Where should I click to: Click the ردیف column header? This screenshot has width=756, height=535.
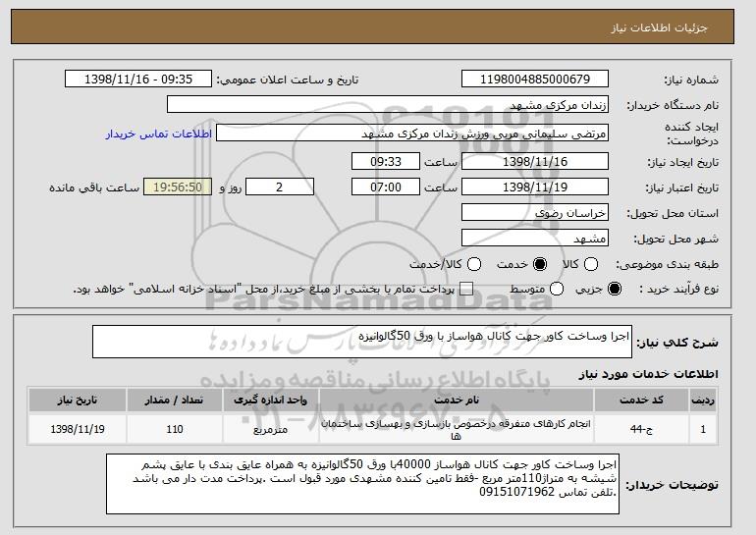[703, 401]
